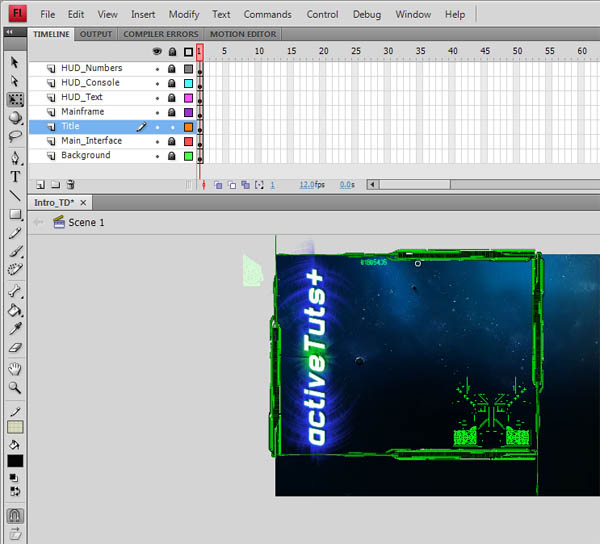This screenshot has width=600, height=544.
Task: Click Black and White default colors icon
Action: point(13,477)
